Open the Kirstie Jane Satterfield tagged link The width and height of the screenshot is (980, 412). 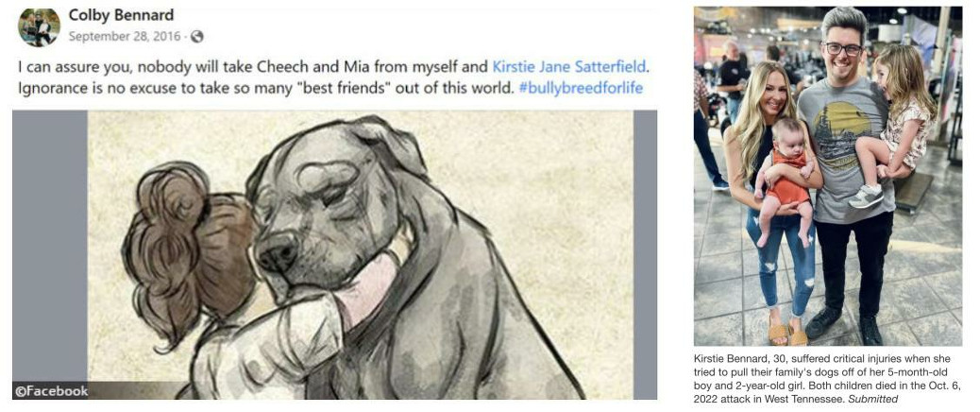click(x=570, y=66)
